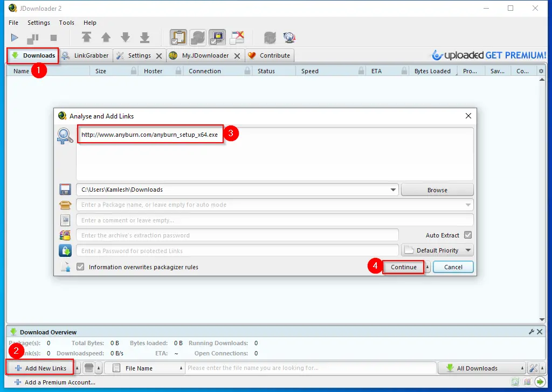Image resolution: width=552 pixels, height=392 pixels.
Task: Open the All Downloads view dropdown
Action: tap(481, 368)
